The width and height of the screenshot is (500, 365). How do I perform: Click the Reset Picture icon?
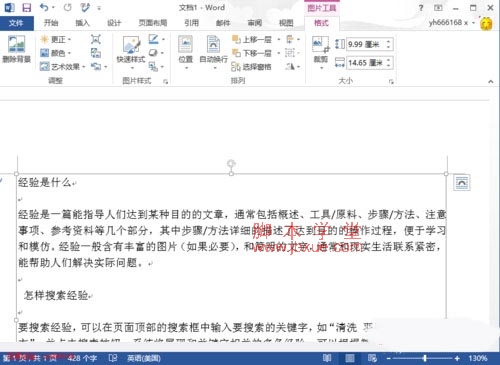(x=96, y=67)
